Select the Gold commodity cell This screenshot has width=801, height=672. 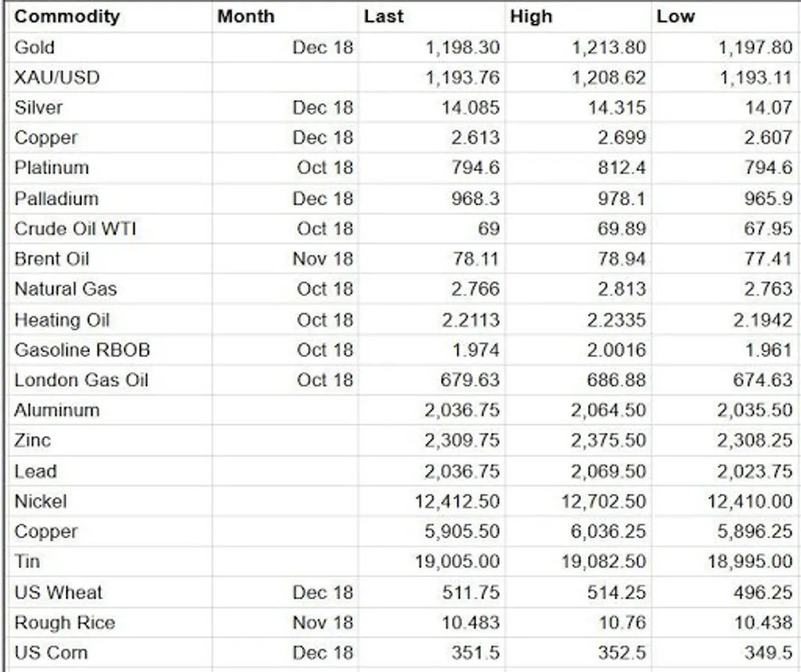(34, 48)
